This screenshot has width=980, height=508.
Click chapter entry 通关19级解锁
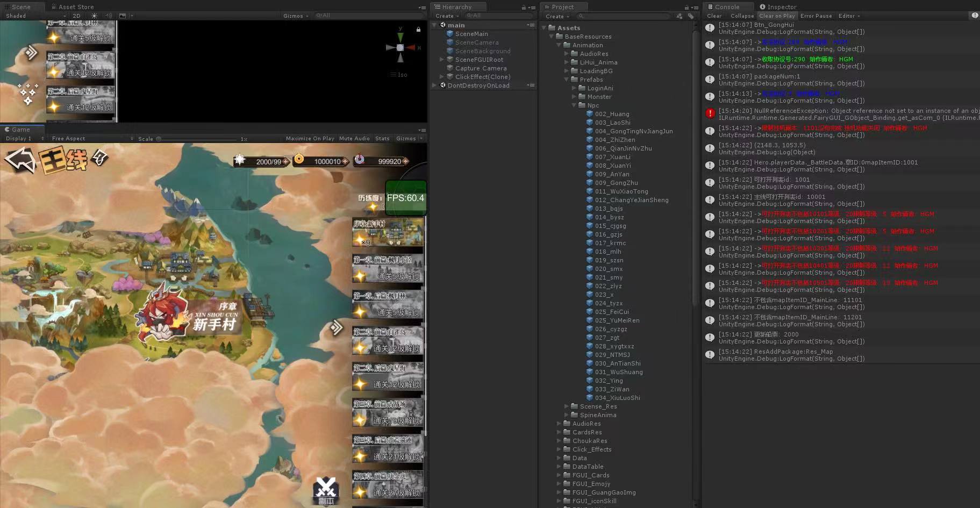(388, 413)
